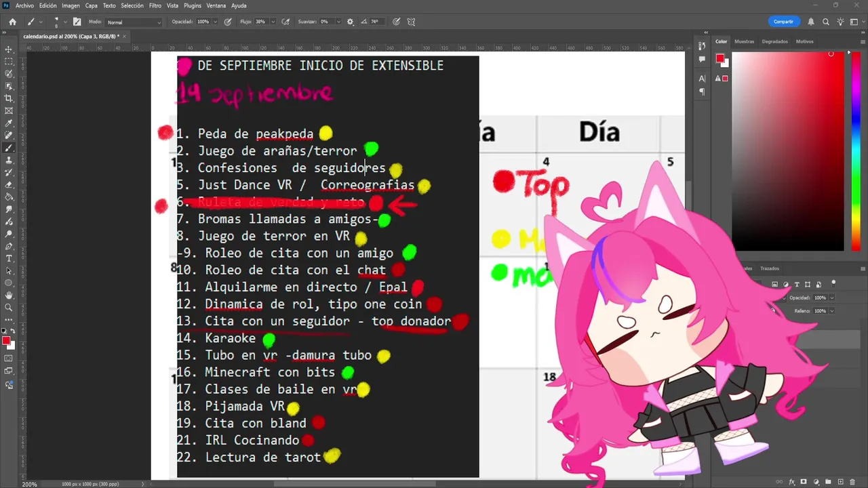
Task: Open notifications bell
Action: 811,22
